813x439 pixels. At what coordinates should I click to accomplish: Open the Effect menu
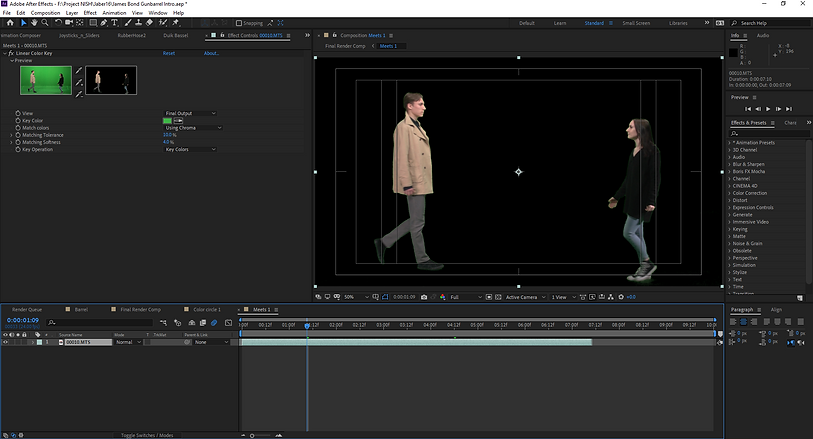tap(90, 12)
